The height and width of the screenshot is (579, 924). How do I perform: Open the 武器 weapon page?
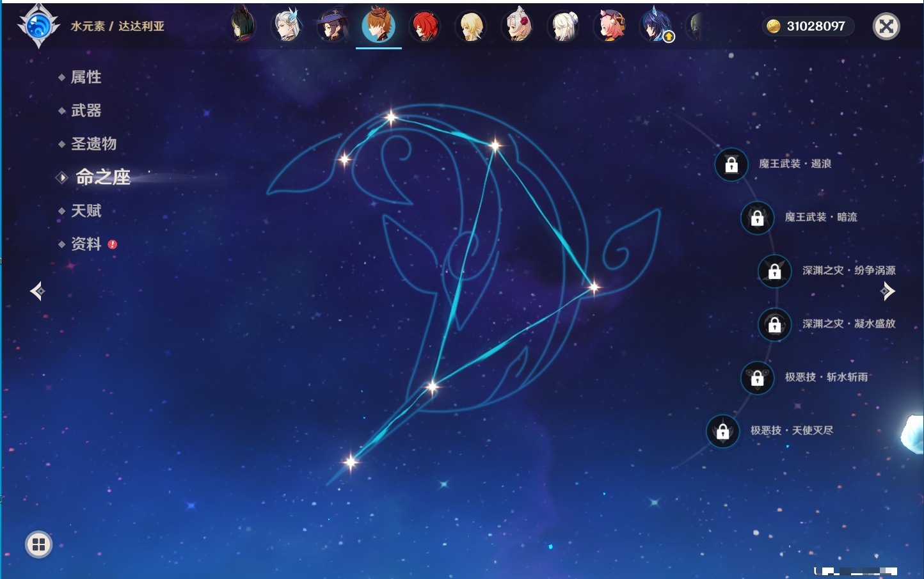pyautogui.click(x=86, y=111)
